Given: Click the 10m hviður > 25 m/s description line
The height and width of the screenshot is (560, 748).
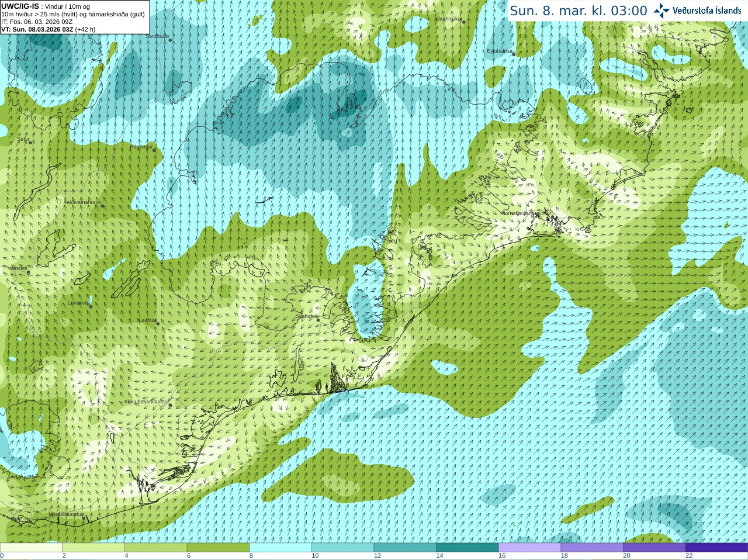Looking at the screenshot, I should click(x=73, y=14).
